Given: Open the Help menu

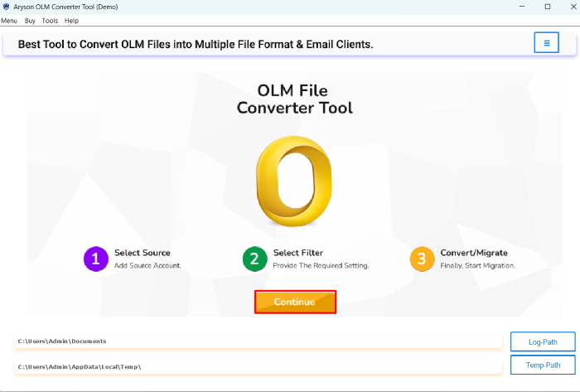Looking at the screenshot, I should point(71,21).
